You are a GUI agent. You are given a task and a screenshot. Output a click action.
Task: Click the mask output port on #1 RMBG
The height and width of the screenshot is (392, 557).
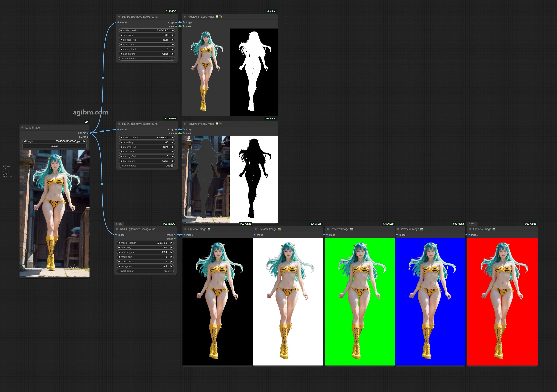click(176, 26)
